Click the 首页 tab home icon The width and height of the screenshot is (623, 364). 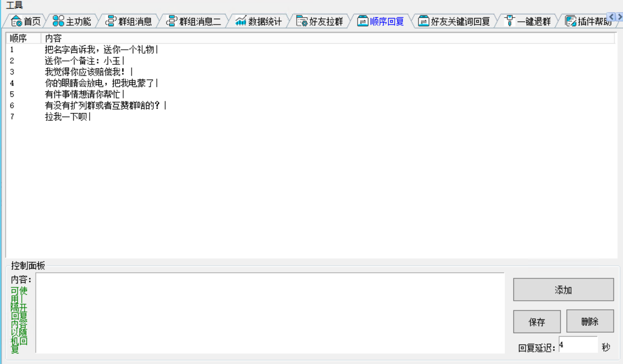pos(16,22)
